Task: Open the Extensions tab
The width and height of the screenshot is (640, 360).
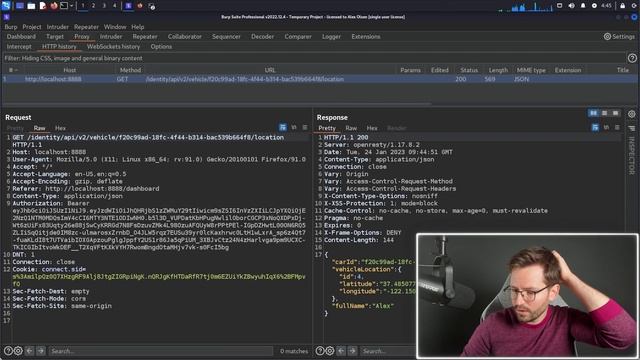Action: point(366,37)
